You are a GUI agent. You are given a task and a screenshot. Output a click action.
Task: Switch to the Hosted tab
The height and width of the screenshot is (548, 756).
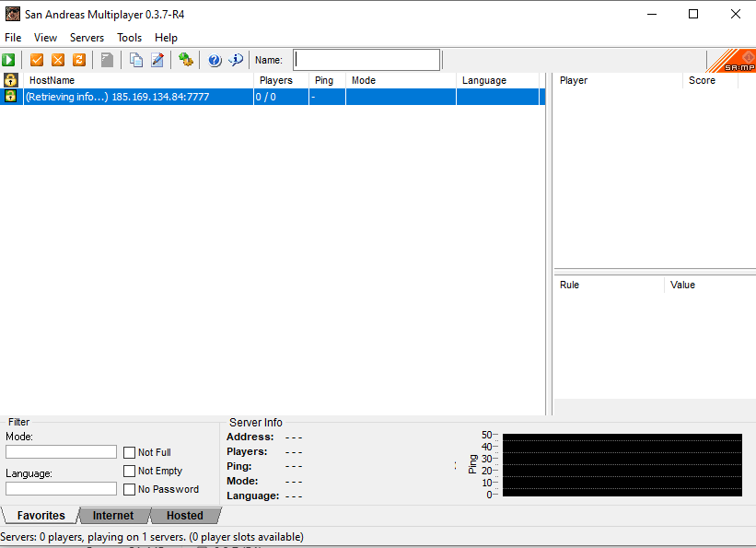tap(185, 516)
